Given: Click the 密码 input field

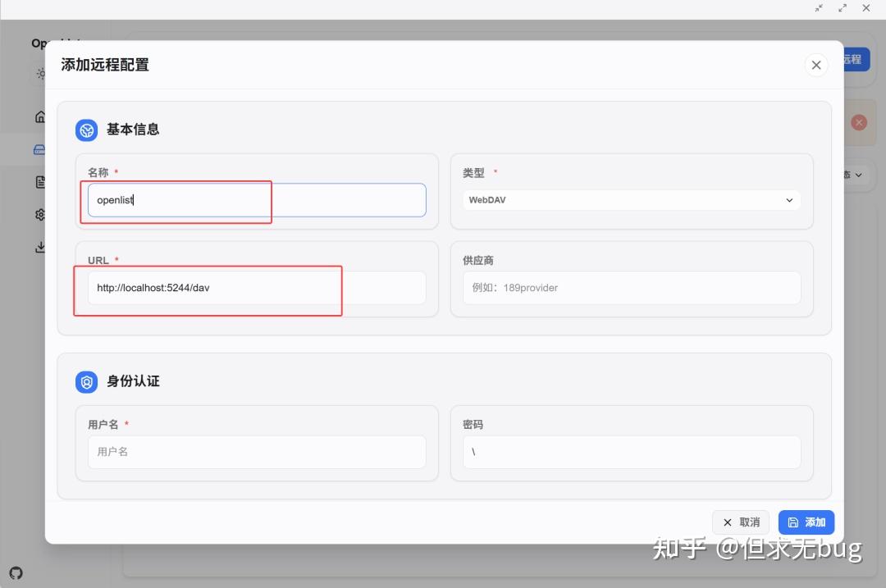Looking at the screenshot, I should [x=631, y=451].
